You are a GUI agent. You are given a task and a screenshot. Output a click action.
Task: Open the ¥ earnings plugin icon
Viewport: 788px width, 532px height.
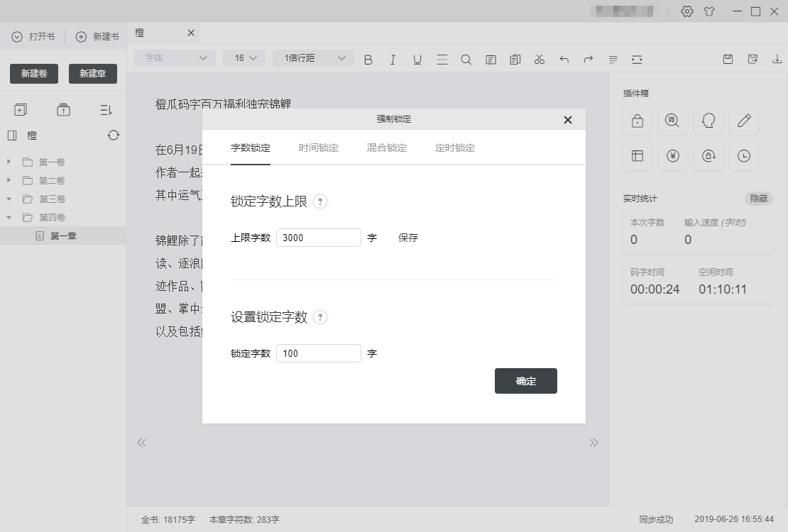coord(672,156)
